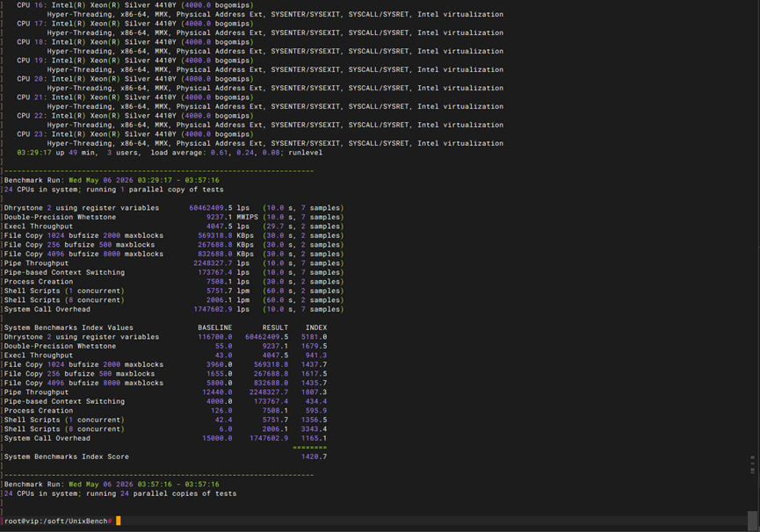
Task: Click the System Call Overhead index 1165.1
Action: [x=314, y=437]
